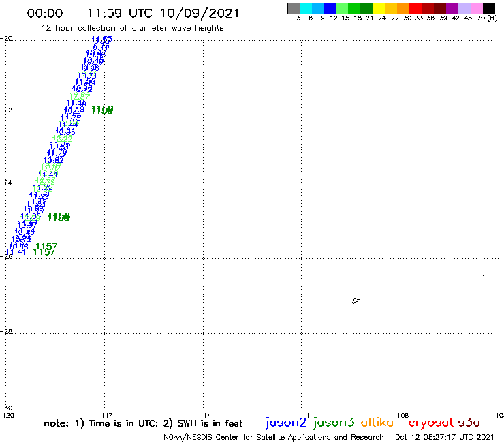Click the cryosat satellite label
The width and height of the screenshot is (504, 443).
coord(430,423)
